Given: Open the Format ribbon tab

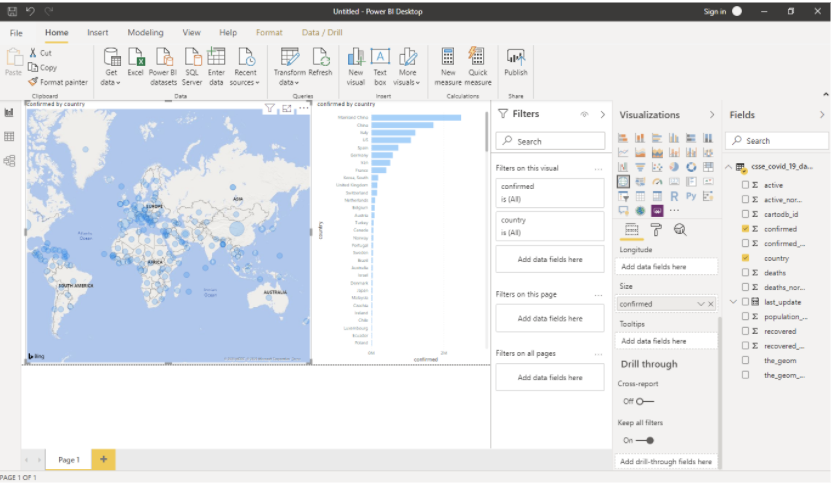Looking at the screenshot, I should (269, 32).
